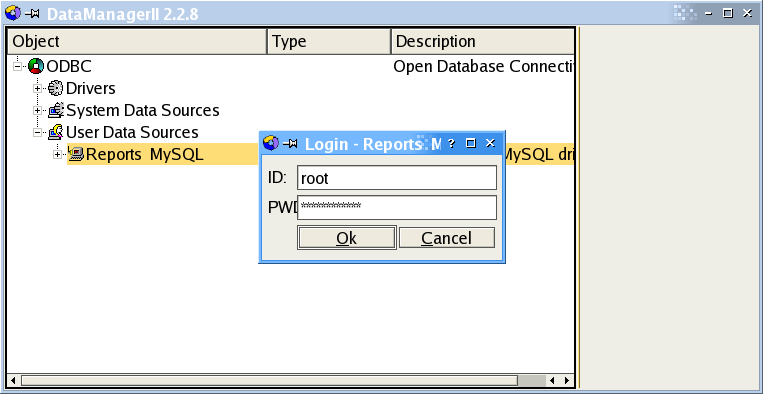763x394 pixels.
Task: Expand the System Data Sources node
Action: tap(37, 110)
